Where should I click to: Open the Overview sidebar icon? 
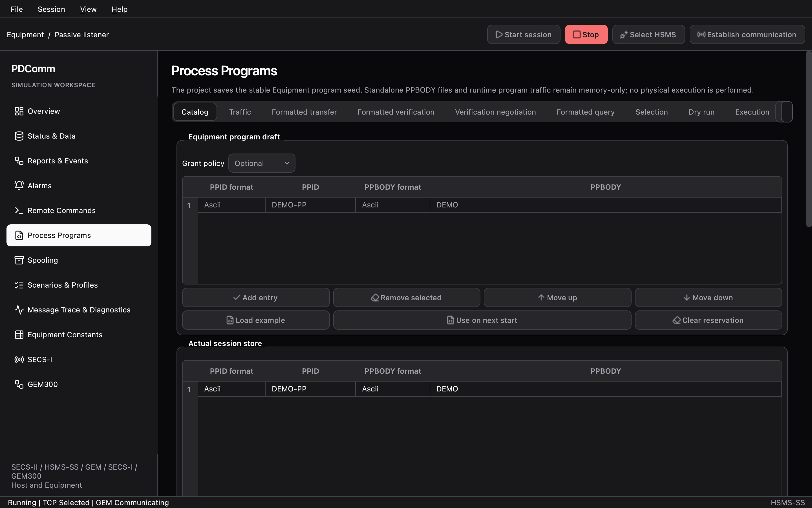[x=19, y=111]
